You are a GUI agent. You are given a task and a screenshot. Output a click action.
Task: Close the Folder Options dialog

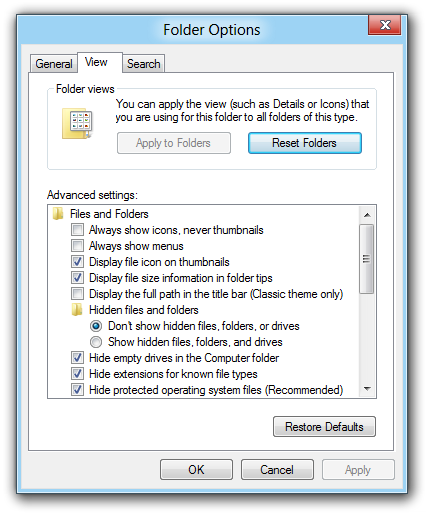pyautogui.click(x=385, y=25)
